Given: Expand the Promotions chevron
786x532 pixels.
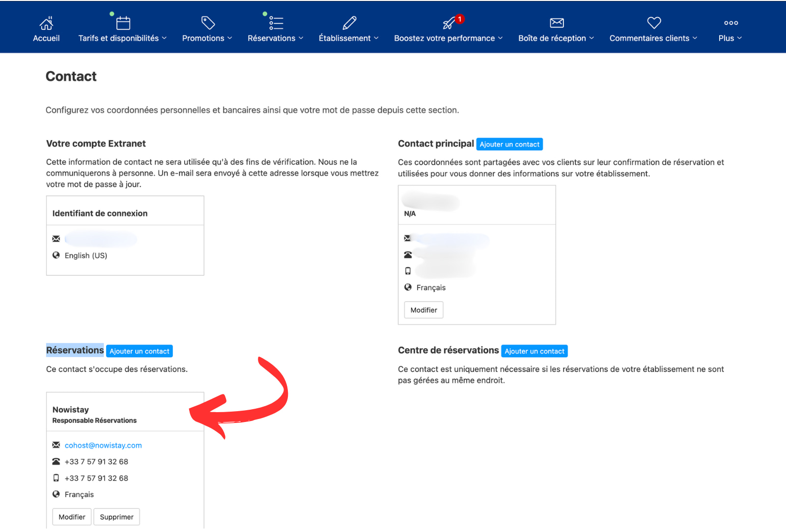Looking at the screenshot, I should [x=229, y=38].
